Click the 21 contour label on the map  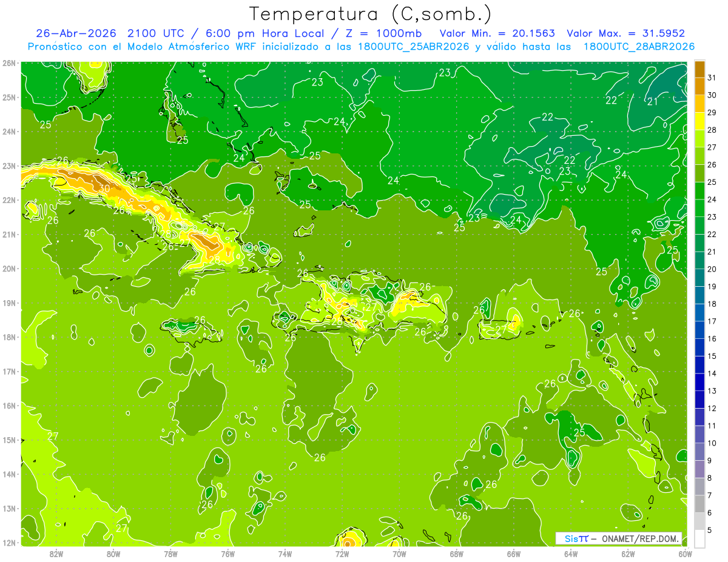(653, 102)
